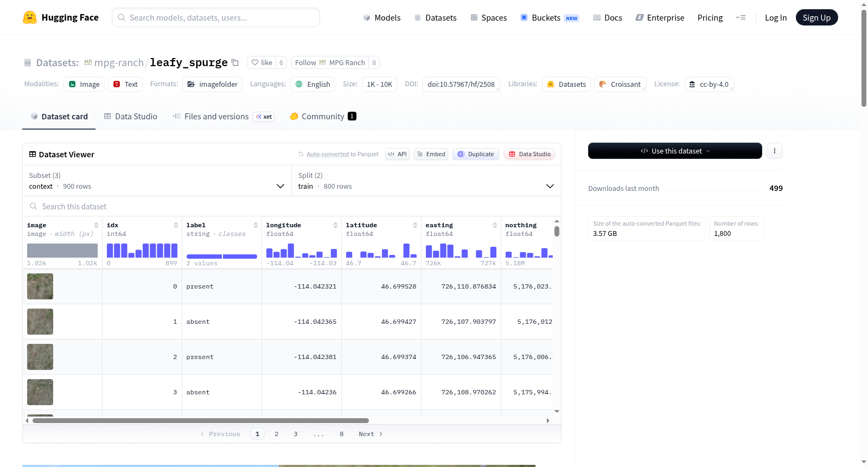Open the DOI 10.57967/hf/2508 tag
Image resolution: width=868 pixels, height=467 pixels.
point(461,84)
